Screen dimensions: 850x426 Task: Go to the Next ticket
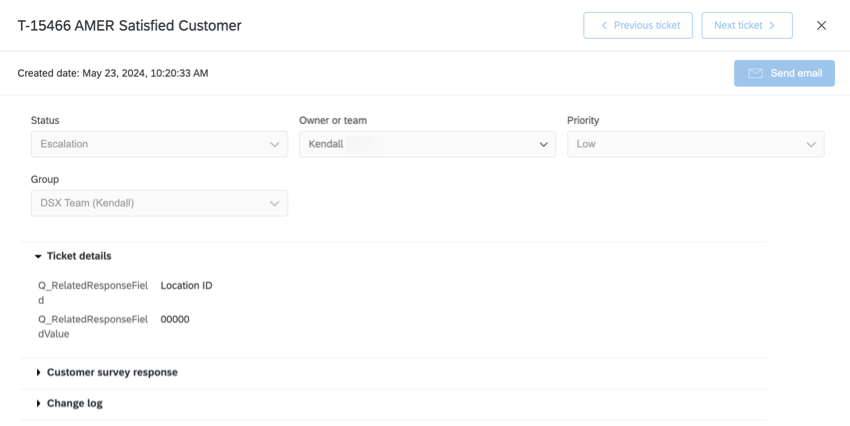coord(746,26)
